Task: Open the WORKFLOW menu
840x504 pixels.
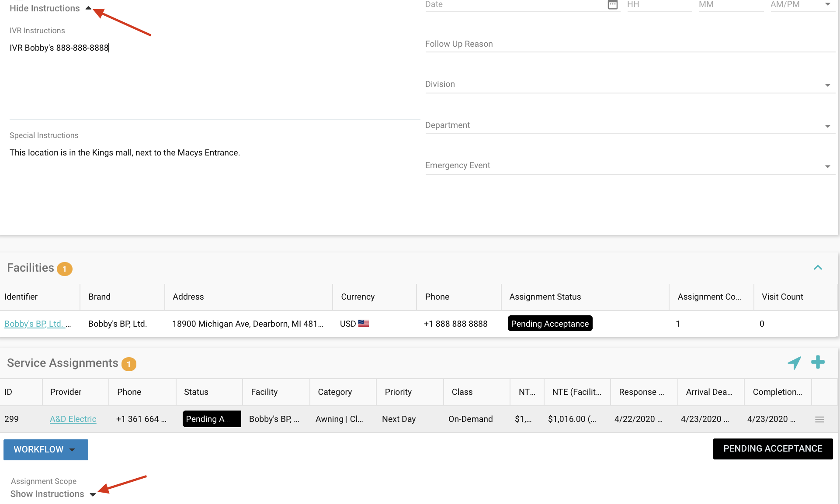Action: (x=45, y=449)
